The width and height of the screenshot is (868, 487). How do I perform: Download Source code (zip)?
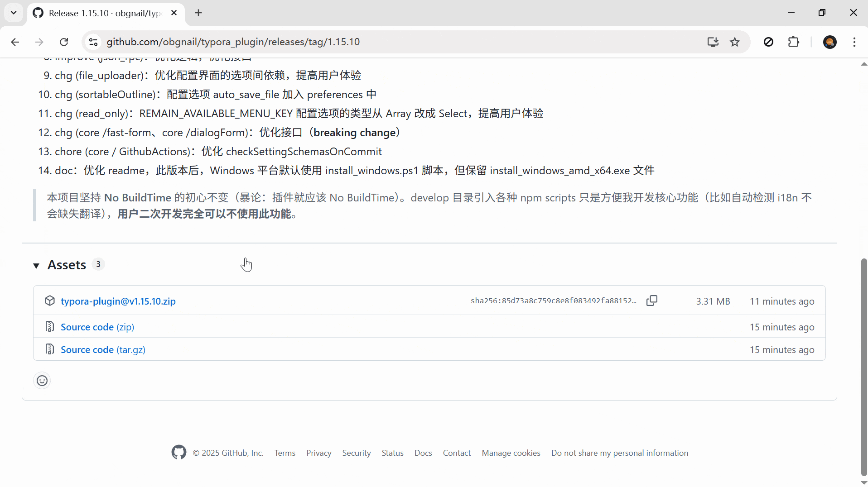[x=97, y=327]
